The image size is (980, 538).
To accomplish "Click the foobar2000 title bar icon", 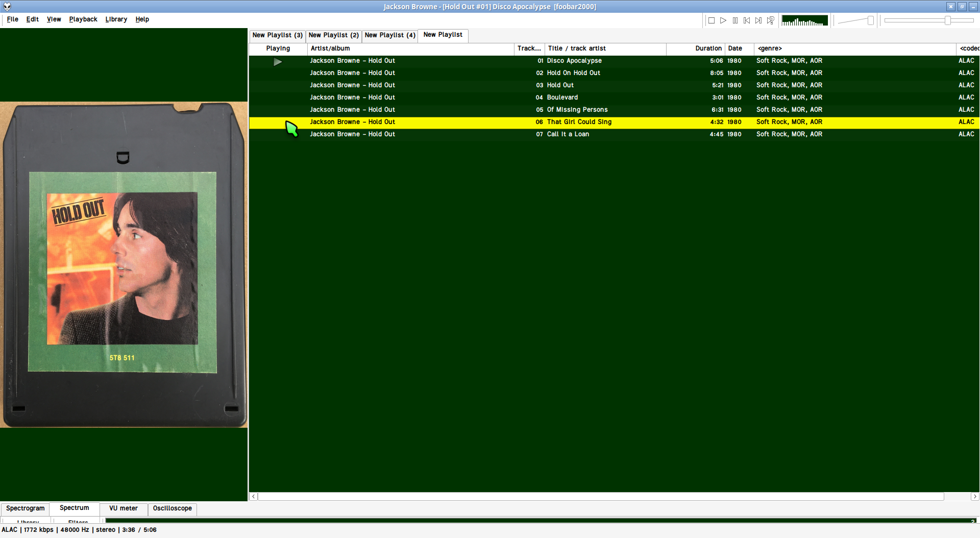I will coord(7,7).
